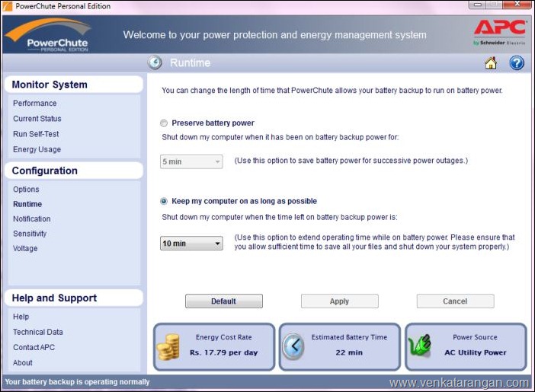Open Energy Usage page
This screenshot has width=535, height=392.
(x=37, y=149)
